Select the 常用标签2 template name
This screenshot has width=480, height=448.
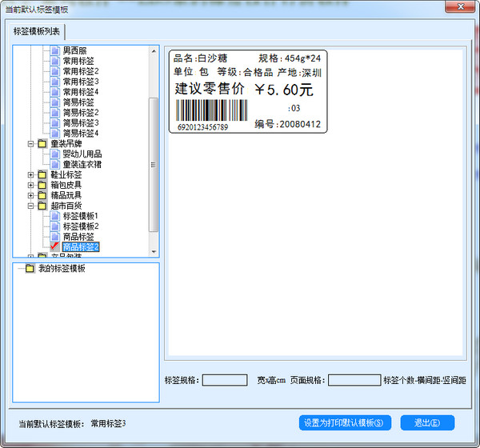pyautogui.click(x=81, y=71)
